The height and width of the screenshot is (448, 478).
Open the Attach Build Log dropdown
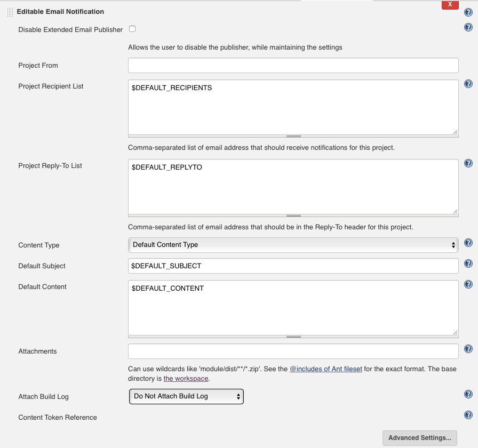coord(186,396)
